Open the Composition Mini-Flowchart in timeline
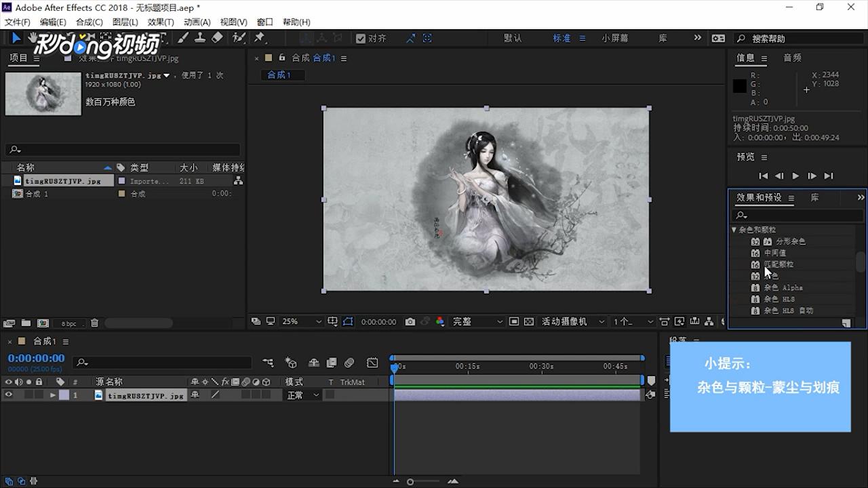Viewport: 868px width, 488px height. [269, 363]
